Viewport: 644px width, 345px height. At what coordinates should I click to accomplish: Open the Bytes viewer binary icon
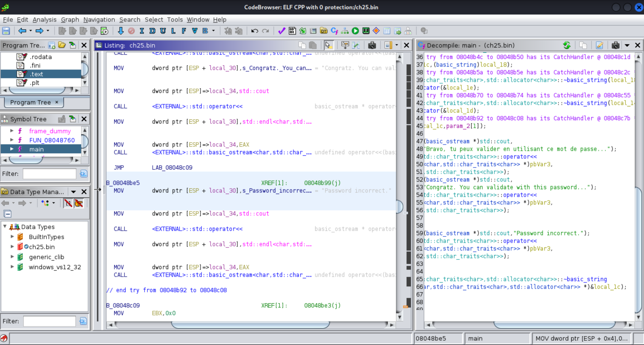[x=292, y=31]
